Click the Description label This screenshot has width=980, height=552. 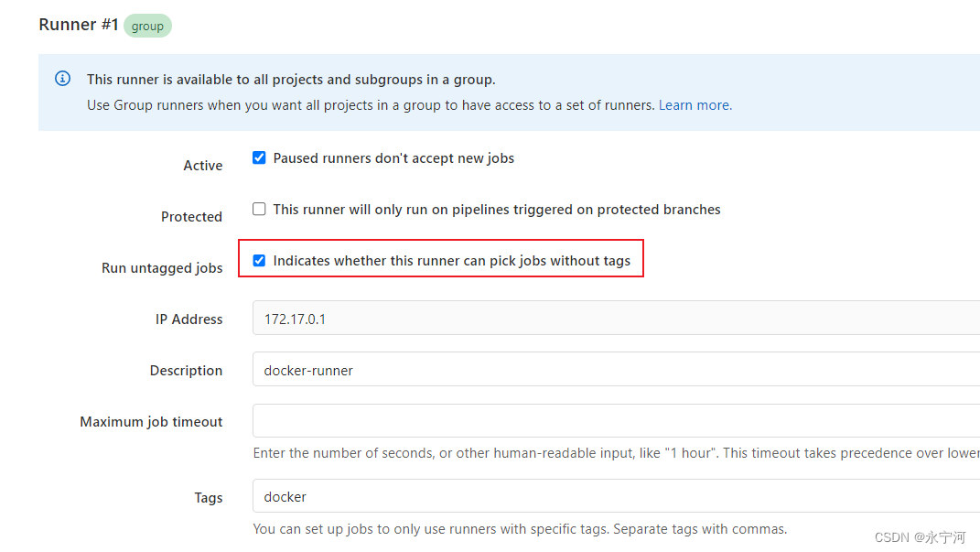click(186, 370)
